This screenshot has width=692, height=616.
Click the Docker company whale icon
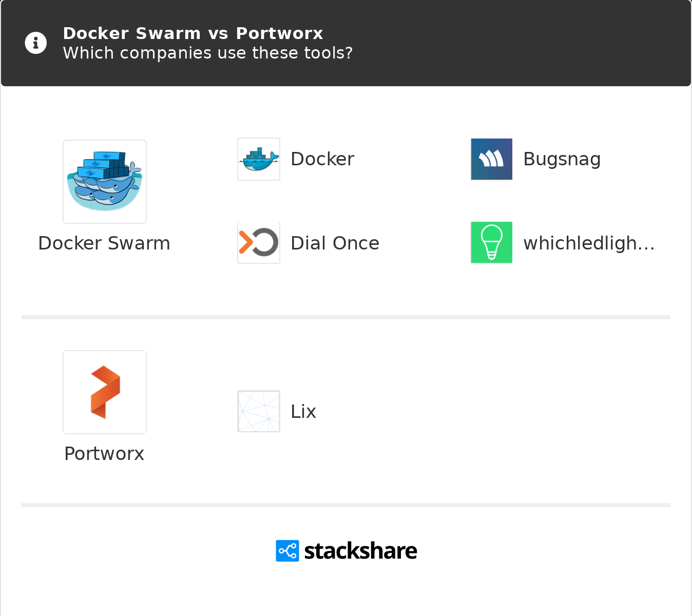[259, 159]
